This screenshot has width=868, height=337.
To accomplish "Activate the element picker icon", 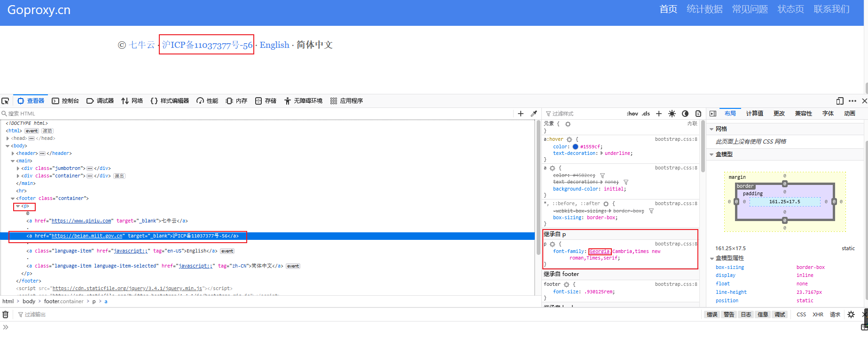I will point(5,101).
